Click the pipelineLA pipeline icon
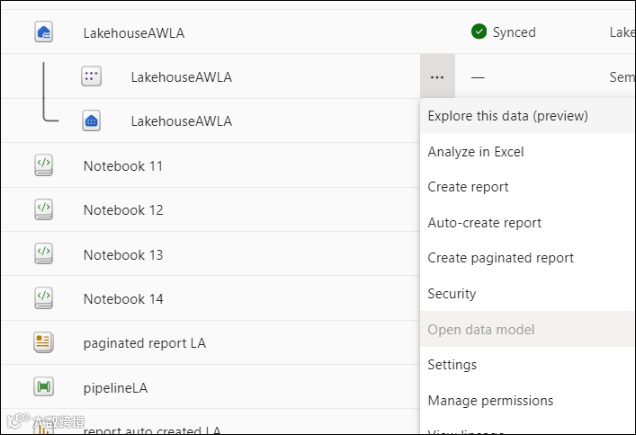Screen dimensions: 636x435 43,387
